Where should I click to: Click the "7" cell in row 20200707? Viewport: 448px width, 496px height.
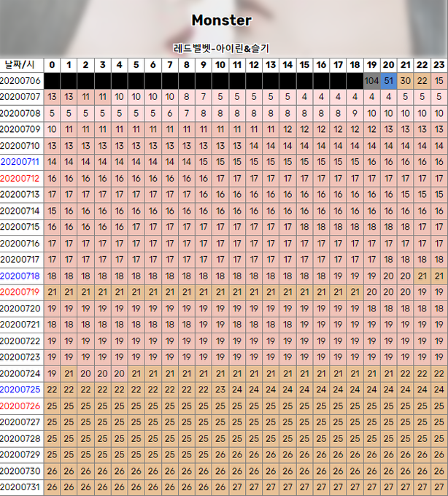tap(204, 97)
